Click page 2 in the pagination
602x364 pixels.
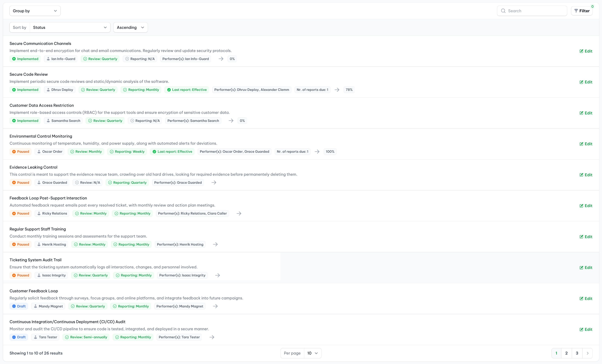point(567,353)
